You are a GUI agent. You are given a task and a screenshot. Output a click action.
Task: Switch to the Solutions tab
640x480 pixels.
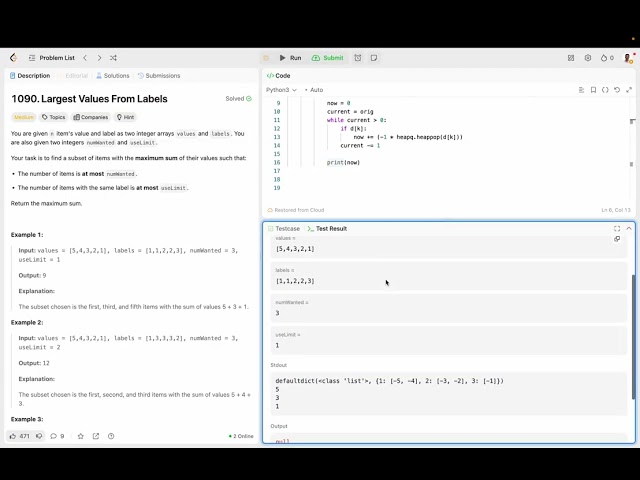click(113, 76)
